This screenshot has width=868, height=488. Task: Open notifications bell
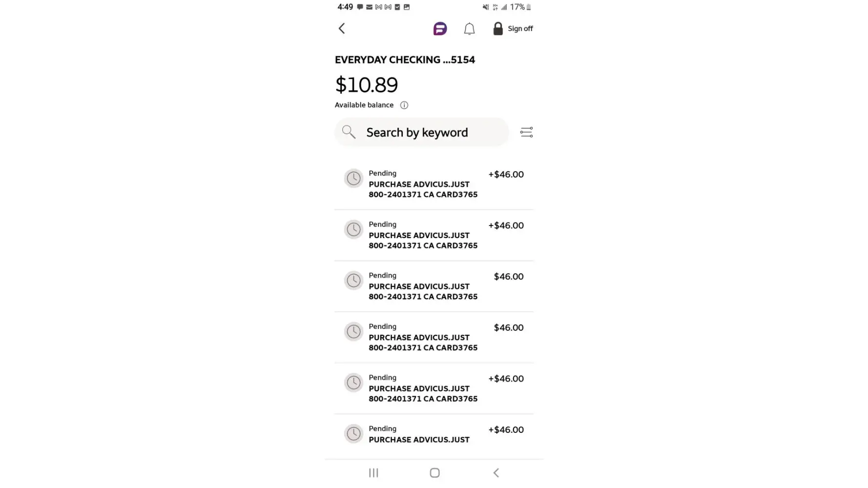click(x=469, y=29)
